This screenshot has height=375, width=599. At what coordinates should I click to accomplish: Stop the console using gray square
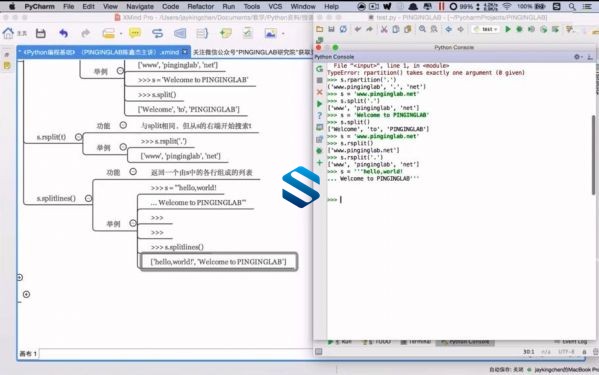tap(319, 80)
